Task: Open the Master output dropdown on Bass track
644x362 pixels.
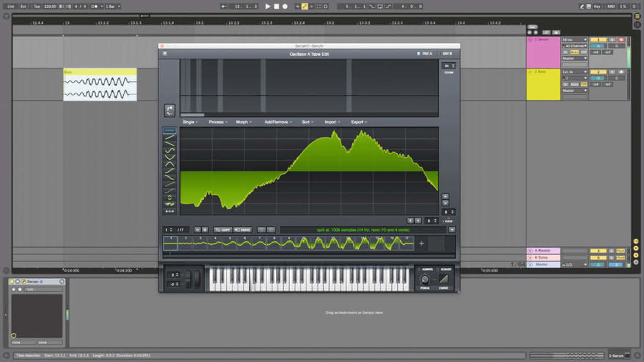Action: [x=575, y=90]
